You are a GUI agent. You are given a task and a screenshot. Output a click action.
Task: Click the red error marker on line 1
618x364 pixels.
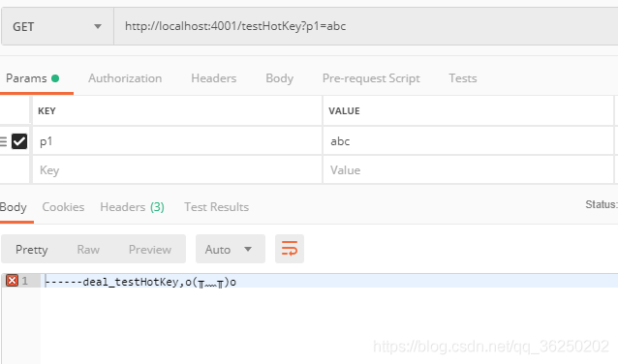coord(12,281)
